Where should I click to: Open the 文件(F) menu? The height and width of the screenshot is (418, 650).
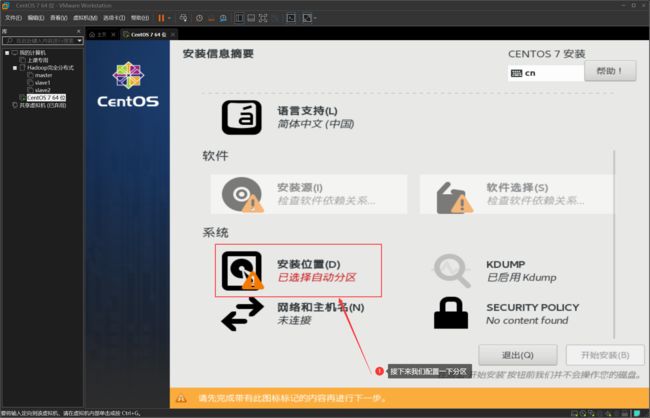13,18
